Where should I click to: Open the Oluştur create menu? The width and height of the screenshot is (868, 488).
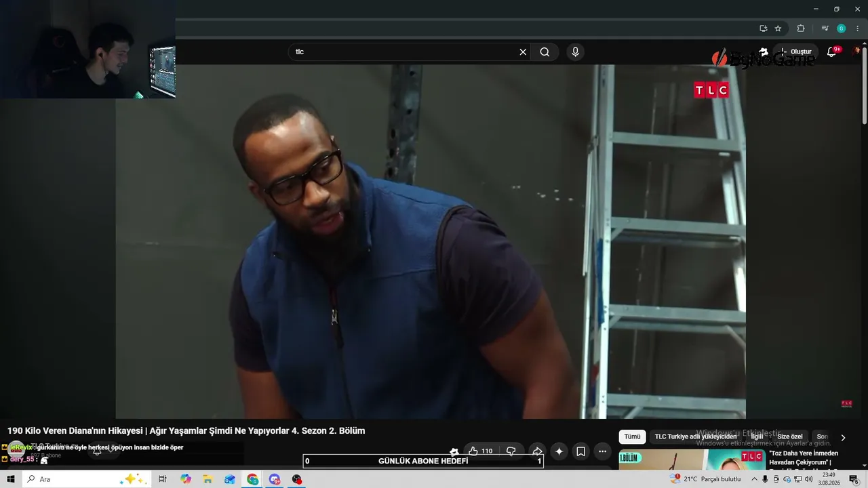pyautogui.click(x=795, y=52)
